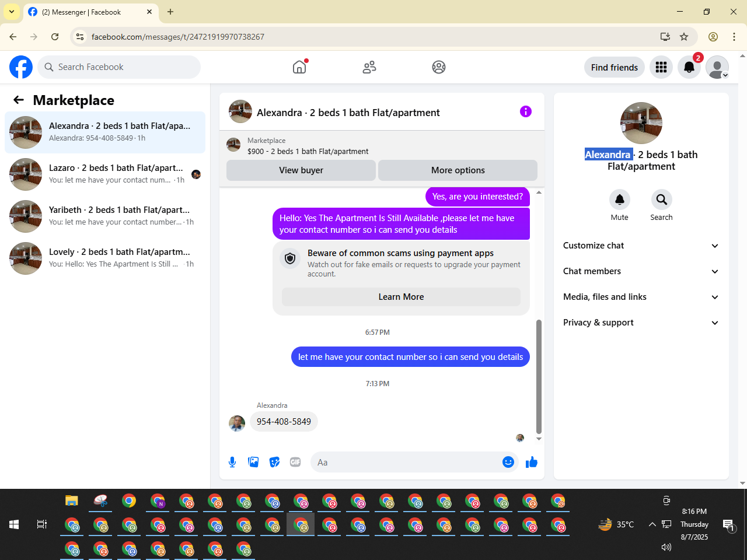Click the install app icon in address bar
Image resolution: width=747 pixels, height=560 pixels.
click(665, 37)
